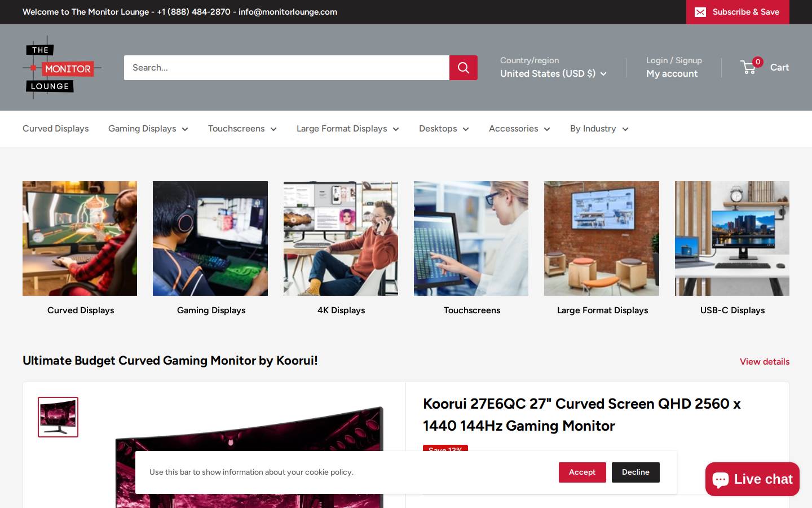The image size is (812, 508).
Task: Select the Koorui monitor product thumbnail
Action: coord(58,417)
